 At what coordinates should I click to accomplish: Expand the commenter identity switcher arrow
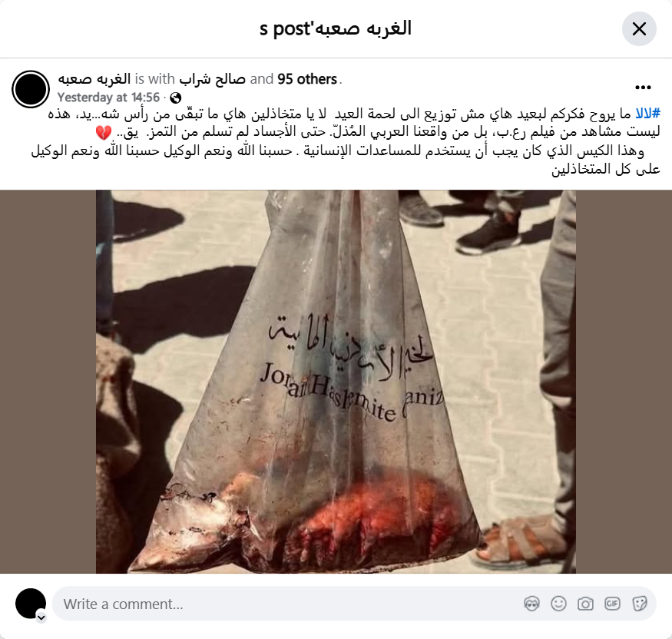[41, 617]
